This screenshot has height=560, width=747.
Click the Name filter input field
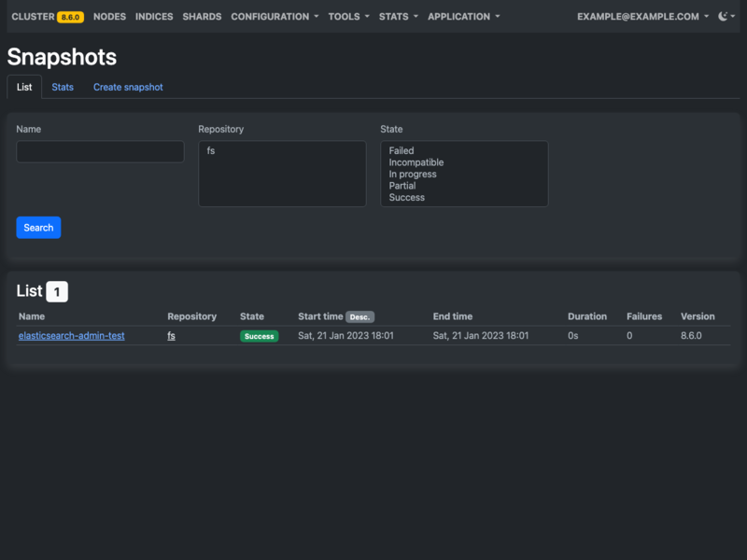coord(100,151)
